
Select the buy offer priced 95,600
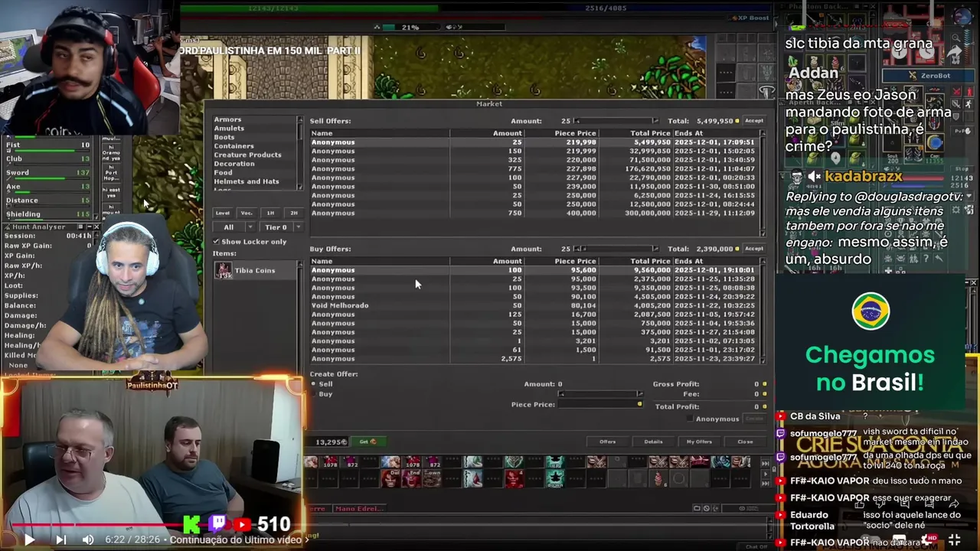pos(534,270)
